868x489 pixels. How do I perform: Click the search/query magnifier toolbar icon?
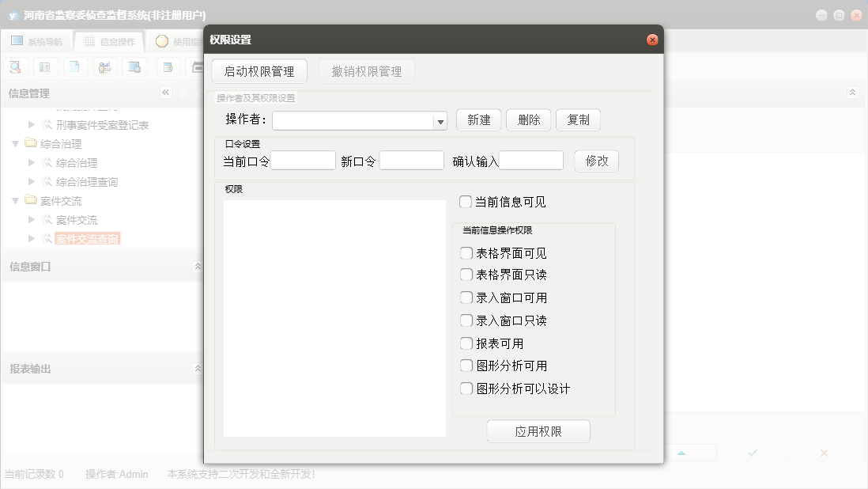[16, 67]
